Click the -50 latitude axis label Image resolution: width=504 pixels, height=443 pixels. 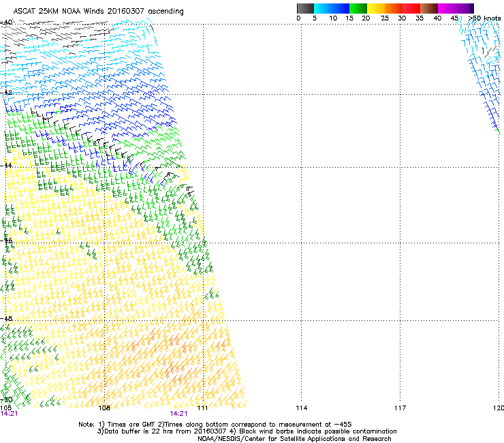click(x=6, y=400)
